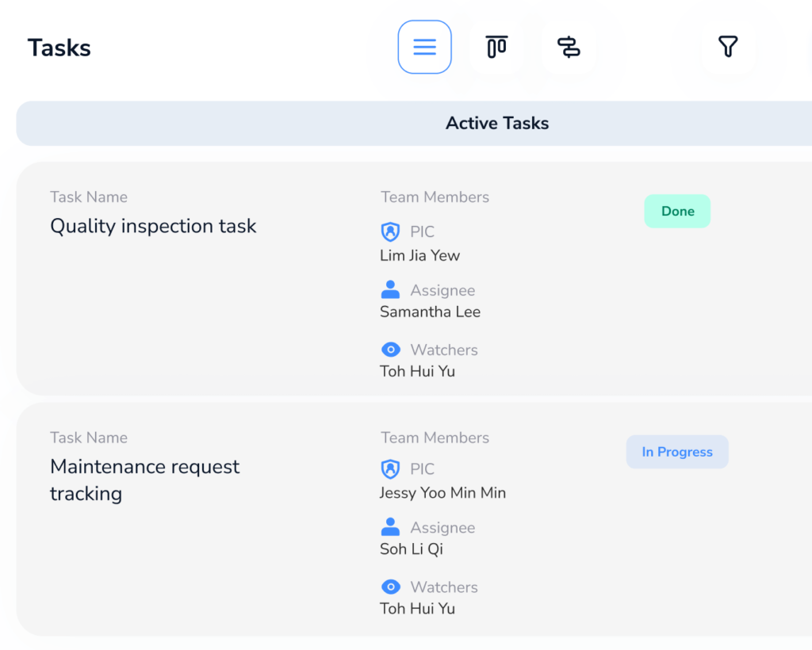Click the Done status badge
812x650 pixels.
(677, 212)
